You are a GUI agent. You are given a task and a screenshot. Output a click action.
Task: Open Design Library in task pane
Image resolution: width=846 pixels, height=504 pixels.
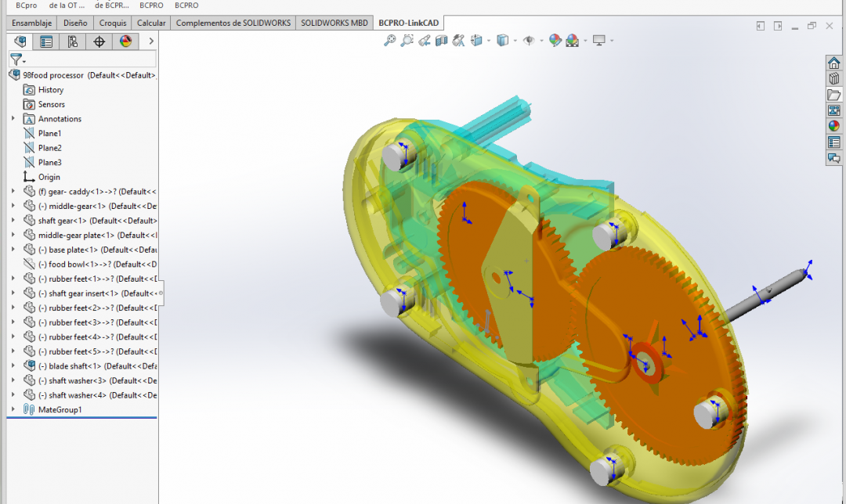click(x=833, y=79)
